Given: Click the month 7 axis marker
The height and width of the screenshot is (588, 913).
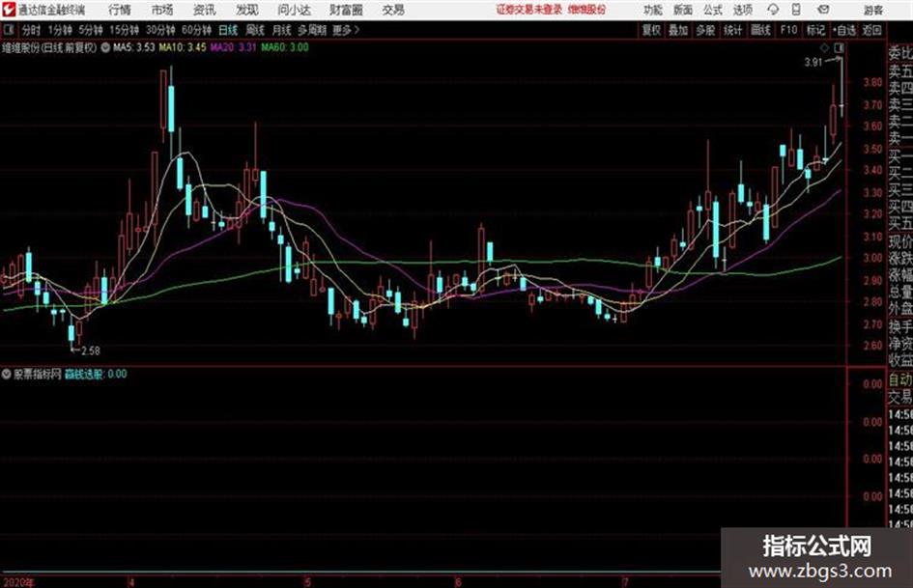Looking at the screenshot, I should click(625, 582).
